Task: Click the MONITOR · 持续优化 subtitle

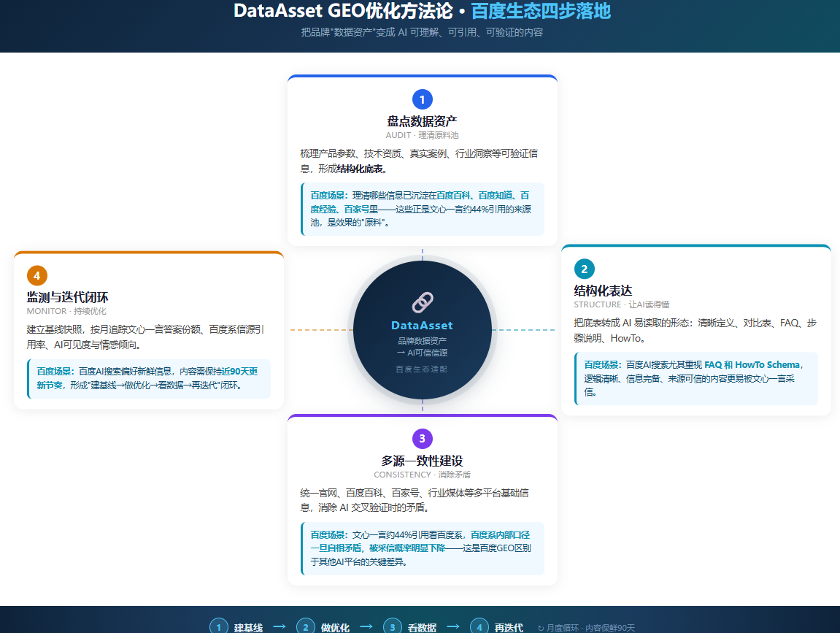Action: pos(66,311)
